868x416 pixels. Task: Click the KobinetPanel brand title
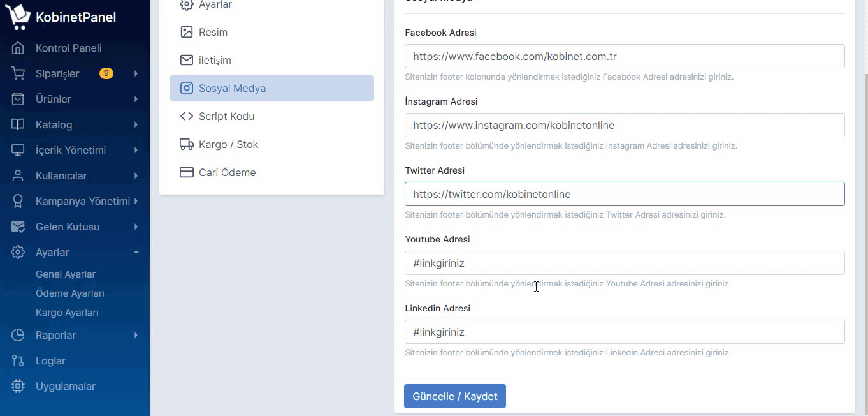click(x=76, y=17)
